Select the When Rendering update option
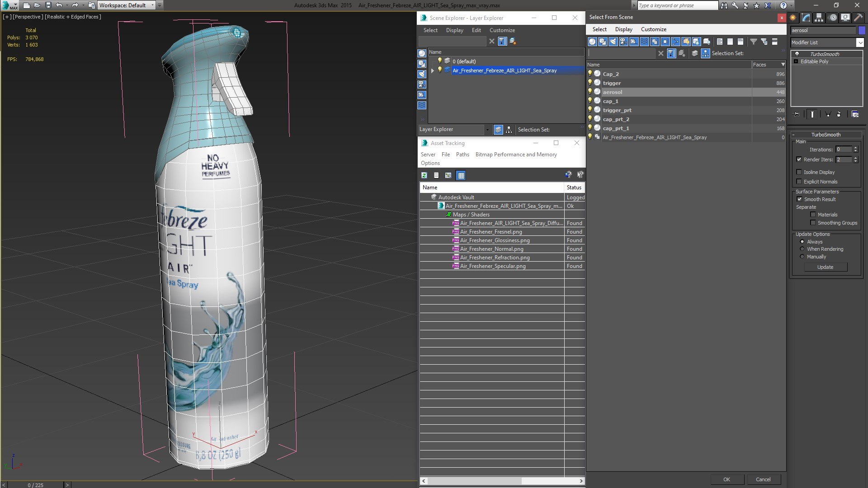Image resolution: width=868 pixels, height=488 pixels. click(x=802, y=249)
